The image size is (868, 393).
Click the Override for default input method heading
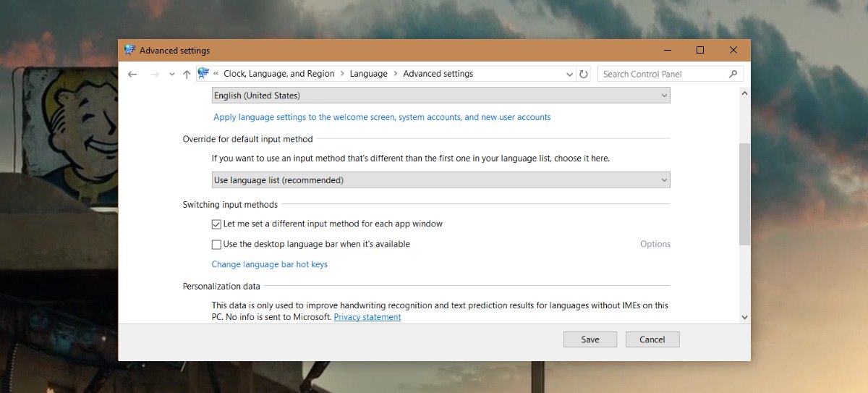247,139
